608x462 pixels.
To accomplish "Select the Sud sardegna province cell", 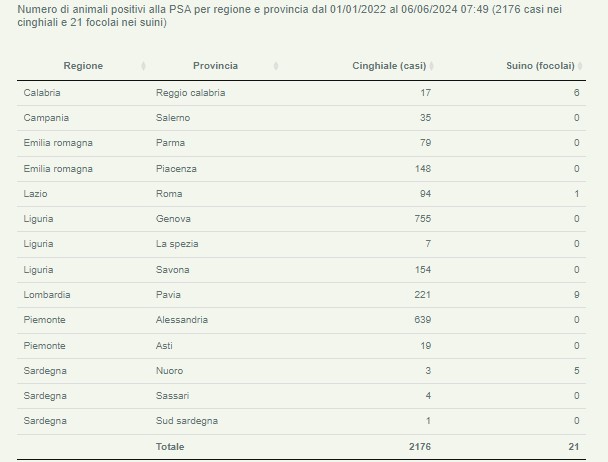I will [187, 421].
